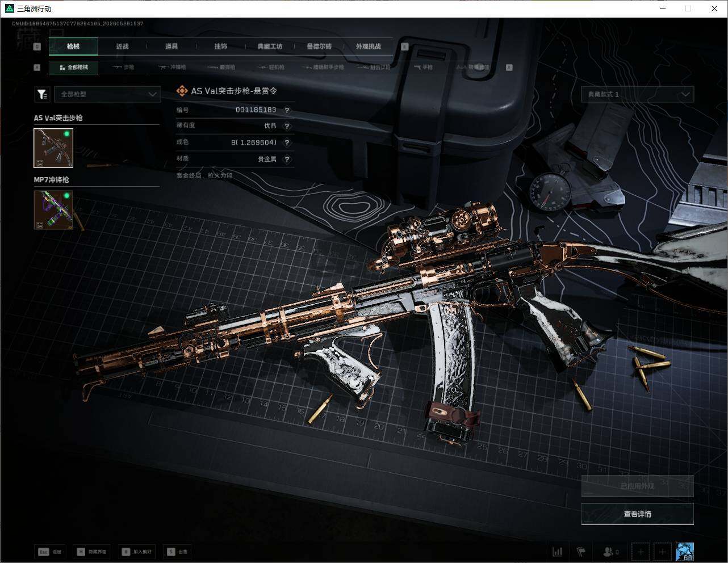Select the AS Val skin thumbnail
This screenshot has width=728, height=563.
click(53, 148)
